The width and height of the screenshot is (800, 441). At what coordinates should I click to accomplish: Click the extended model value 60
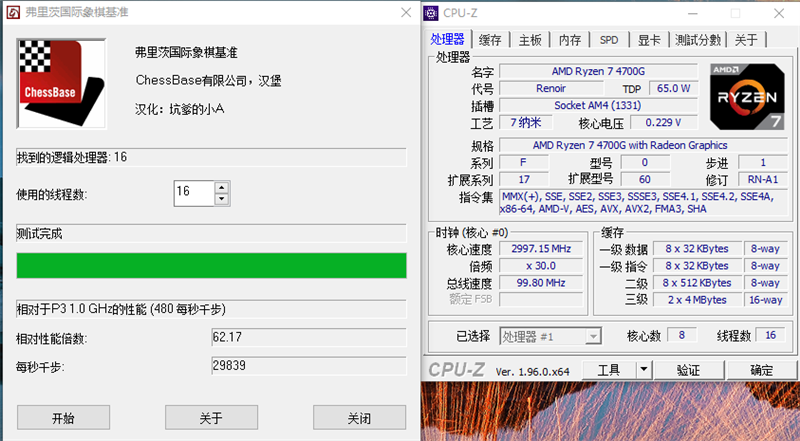pos(645,180)
